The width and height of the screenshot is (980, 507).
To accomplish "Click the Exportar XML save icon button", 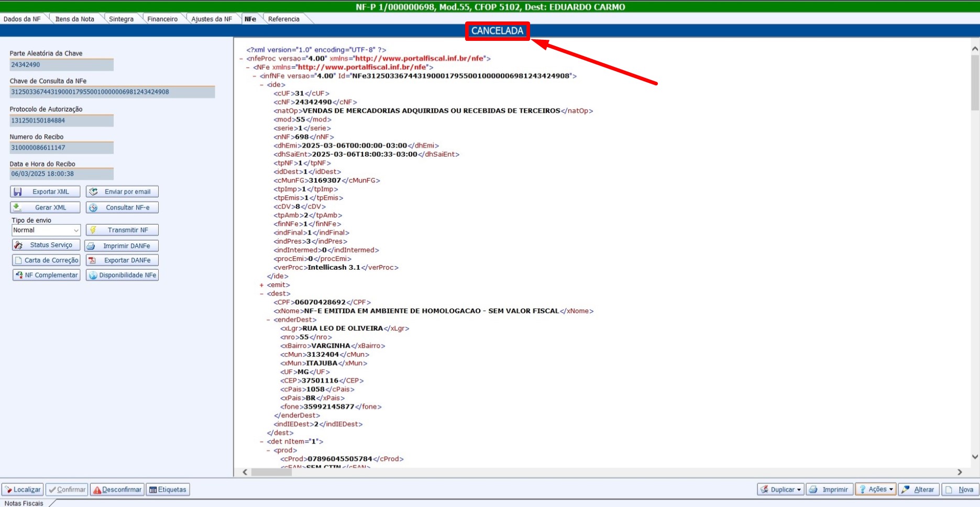I will pyautogui.click(x=45, y=192).
